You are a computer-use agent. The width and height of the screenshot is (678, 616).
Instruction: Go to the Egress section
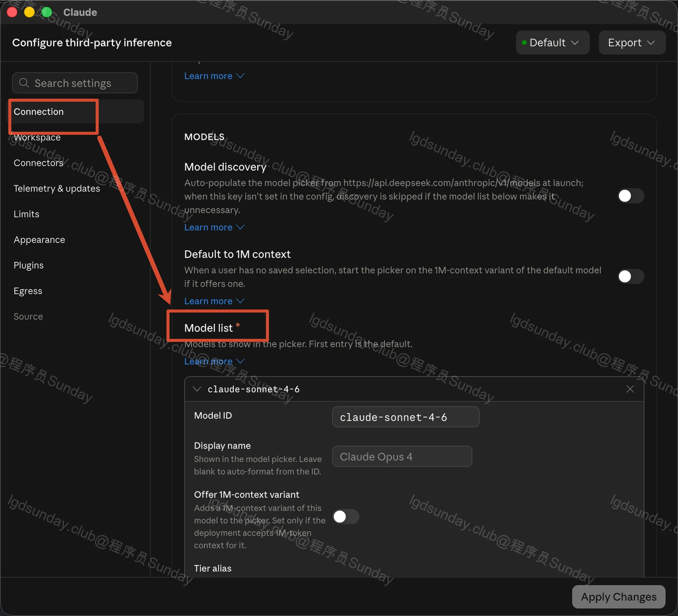coord(28,291)
